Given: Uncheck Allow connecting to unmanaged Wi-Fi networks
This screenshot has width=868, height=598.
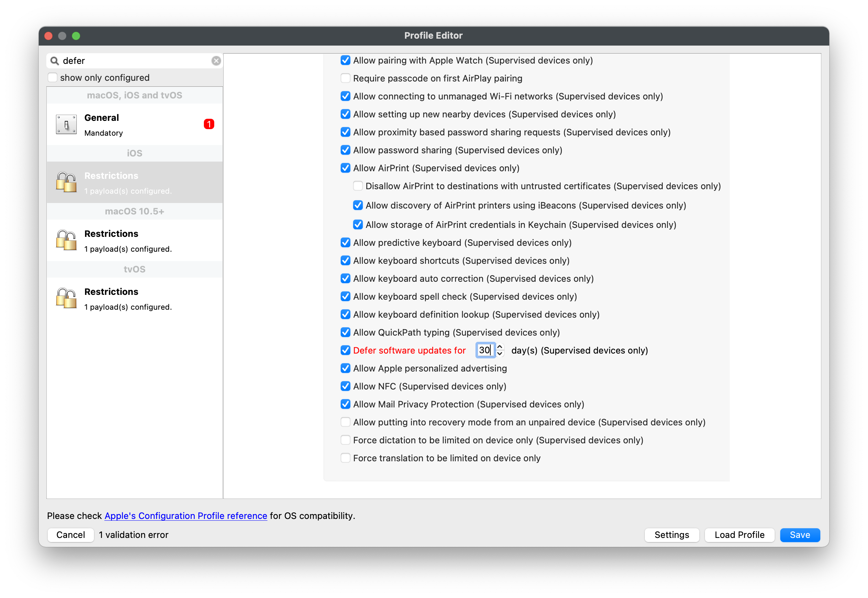Looking at the screenshot, I should [x=345, y=96].
